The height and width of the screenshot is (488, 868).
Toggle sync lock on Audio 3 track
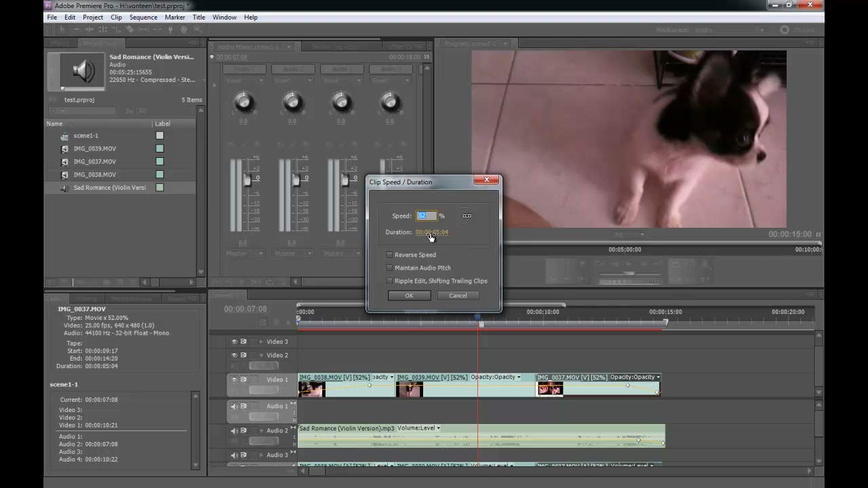243,455
